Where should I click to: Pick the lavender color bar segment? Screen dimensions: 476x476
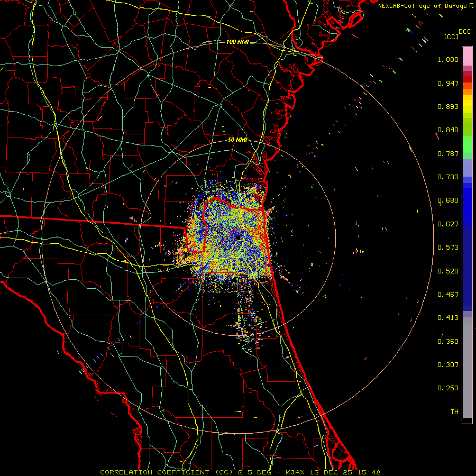[x=467, y=168]
